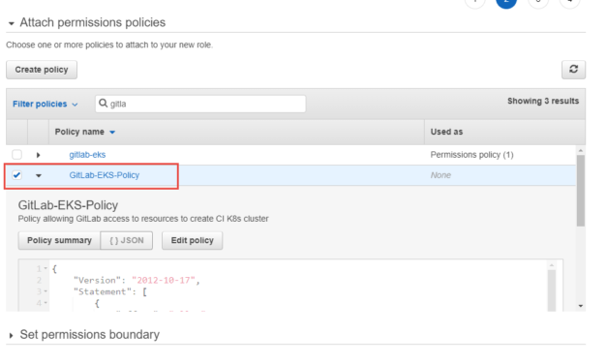Click the policy list vertical scrollbar thumb
The height and width of the screenshot is (364, 607).
[580, 191]
